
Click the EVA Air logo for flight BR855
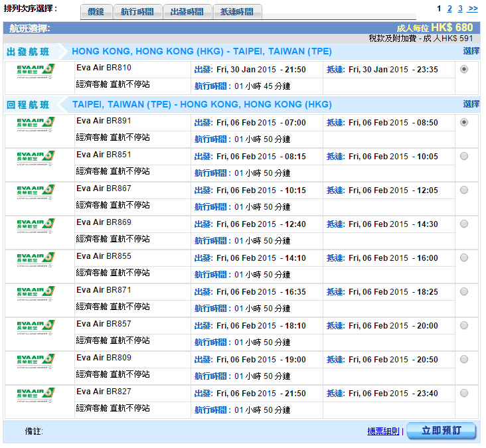coord(36,260)
